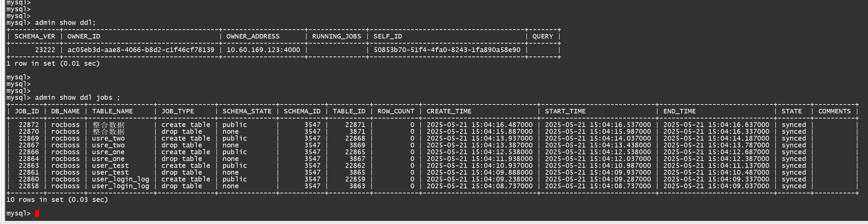
Task: Click the OWNER_ADDRESS column header
Action: (253, 36)
